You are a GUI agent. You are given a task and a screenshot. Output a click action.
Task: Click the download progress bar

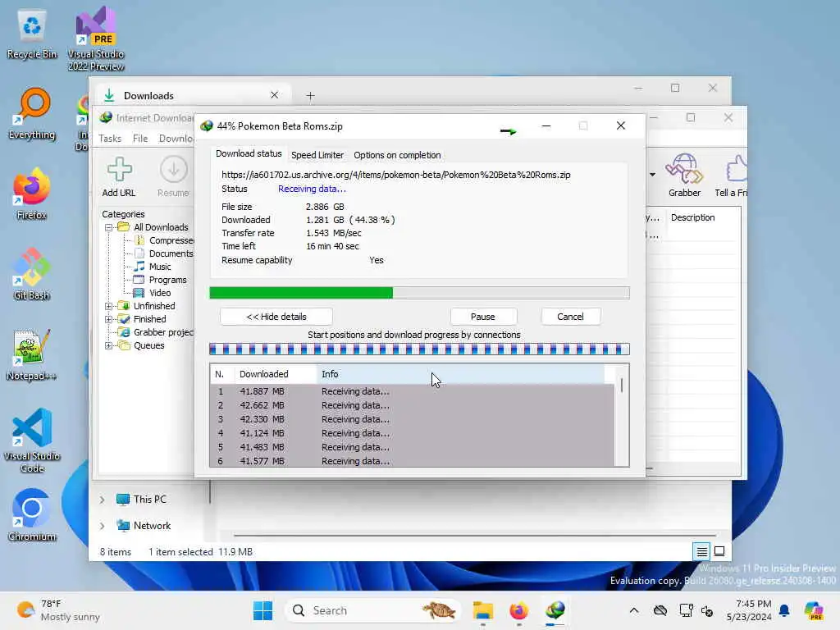coord(419,293)
